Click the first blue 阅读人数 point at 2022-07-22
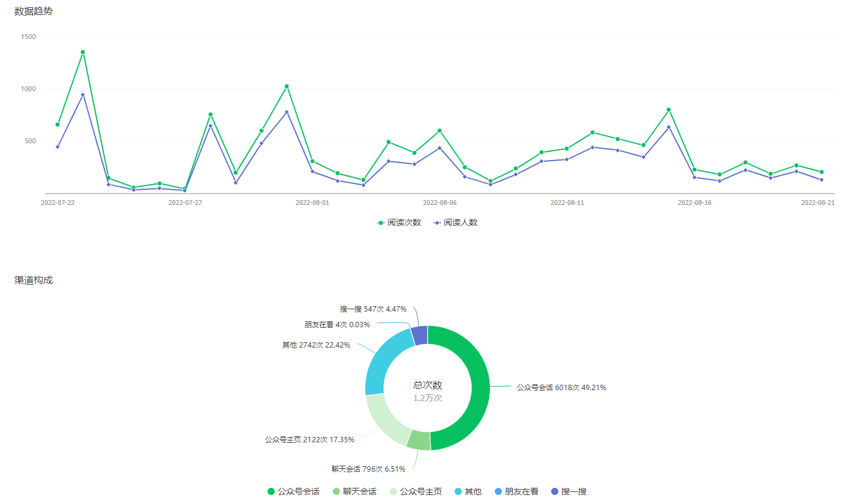The image size is (857, 504). click(58, 147)
